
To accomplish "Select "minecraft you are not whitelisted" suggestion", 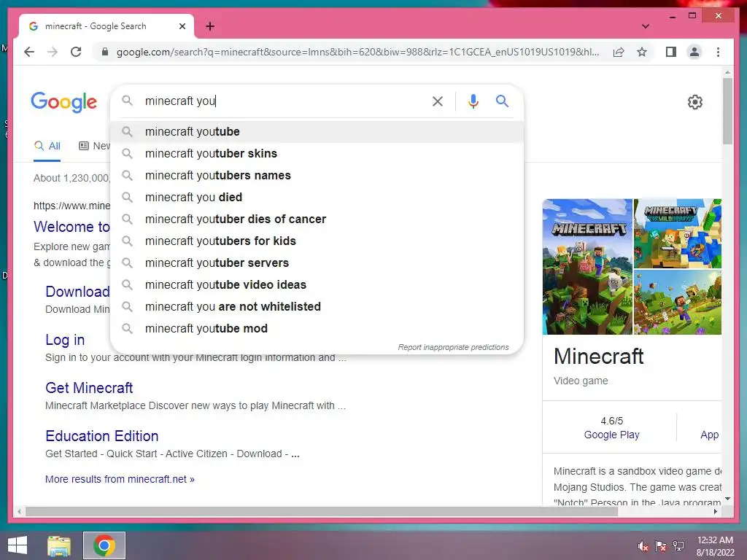I will click(317, 307).
